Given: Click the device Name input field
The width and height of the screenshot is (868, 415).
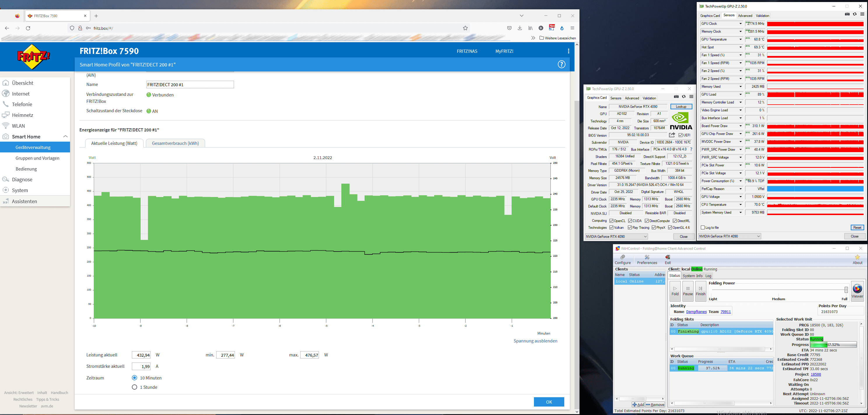Looking at the screenshot, I should pyautogui.click(x=190, y=85).
